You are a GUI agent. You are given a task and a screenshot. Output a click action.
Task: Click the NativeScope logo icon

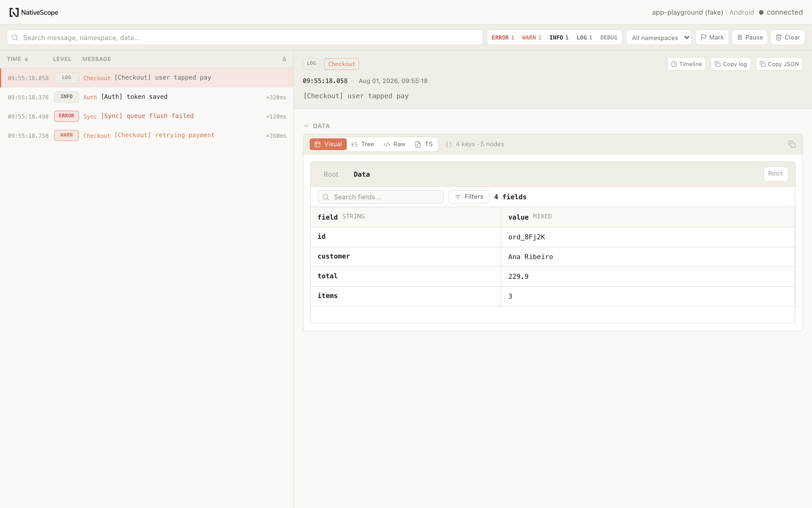pyautogui.click(x=14, y=12)
